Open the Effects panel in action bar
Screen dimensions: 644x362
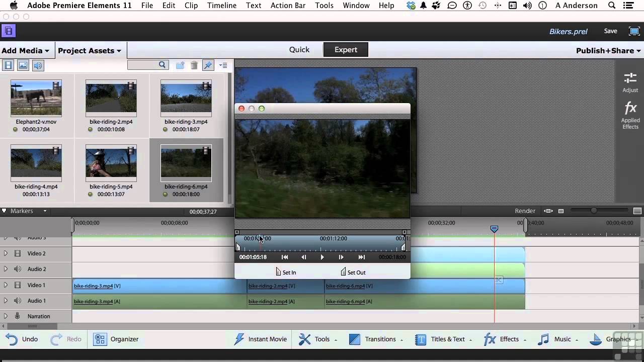pyautogui.click(x=505, y=339)
